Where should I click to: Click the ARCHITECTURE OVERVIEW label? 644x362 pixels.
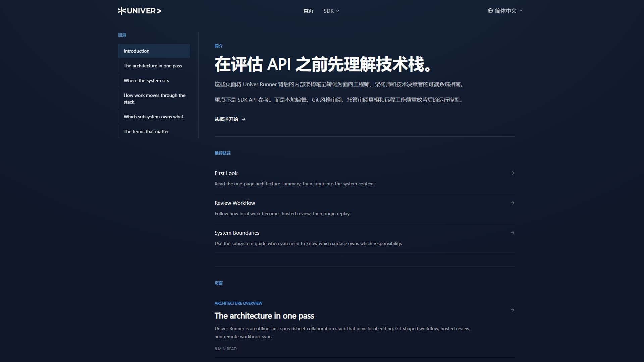(x=238, y=303)
